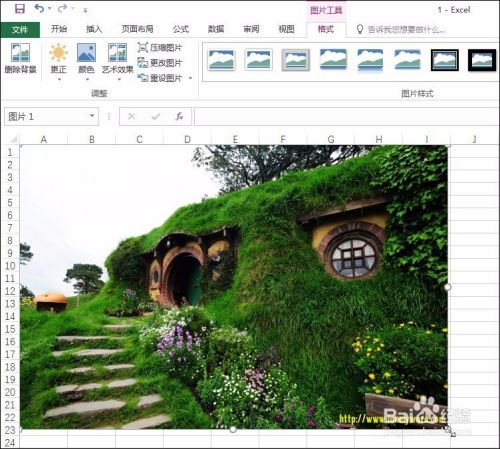
Task: Select column J header
Action: 474,139
